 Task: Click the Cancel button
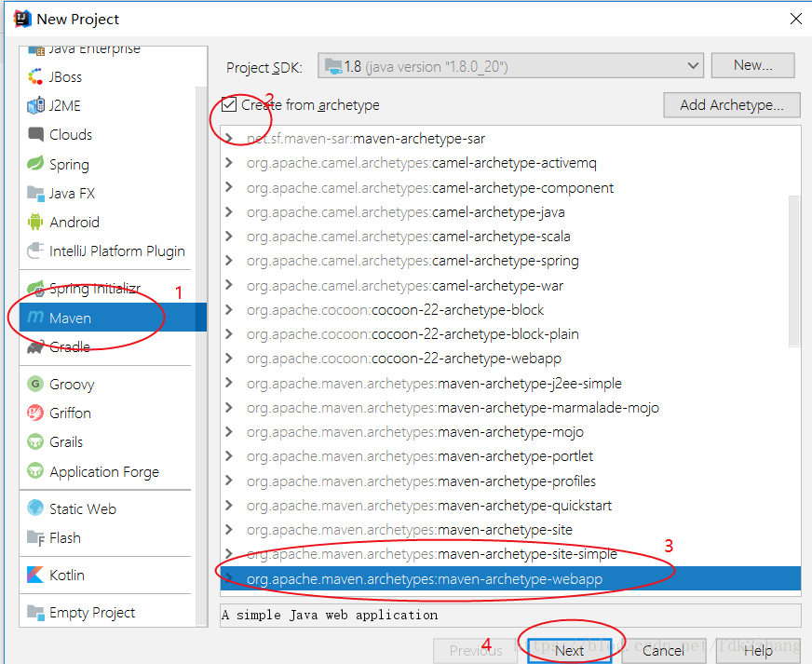(663, 651)
